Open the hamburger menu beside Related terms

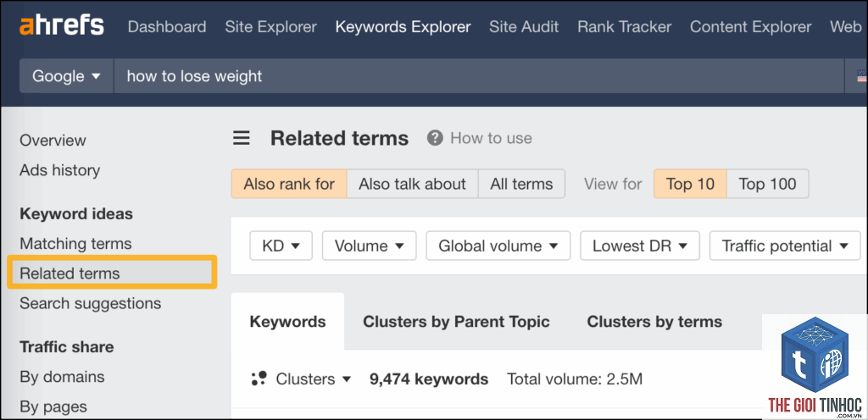241,138
